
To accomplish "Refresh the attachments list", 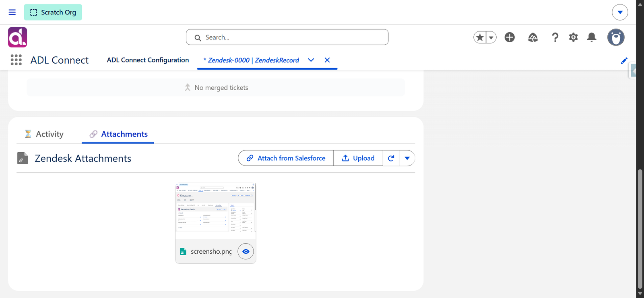I will (x=391, y=158).
